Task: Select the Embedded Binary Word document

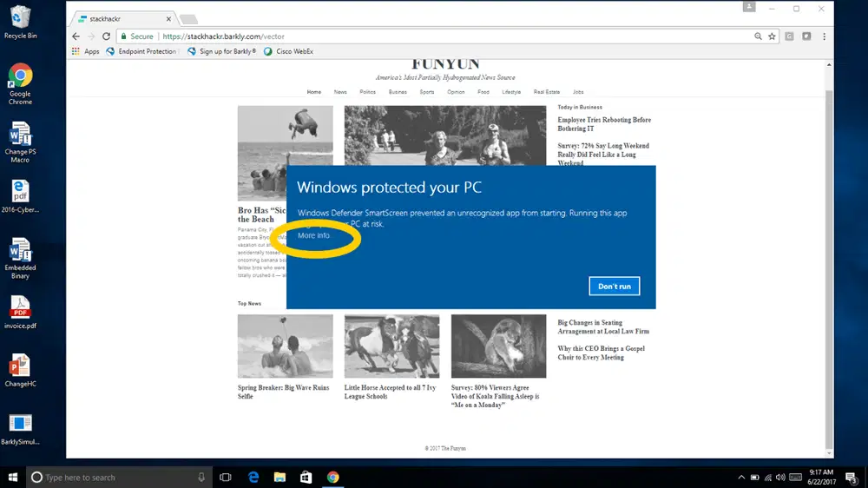Action: click(21, 259)
